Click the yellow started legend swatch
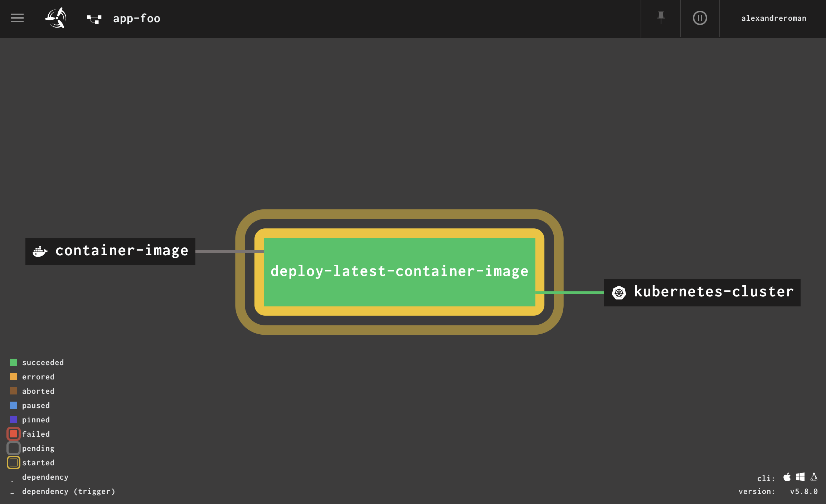The width and height of the screenshot is (826, 504). point(14,462)
